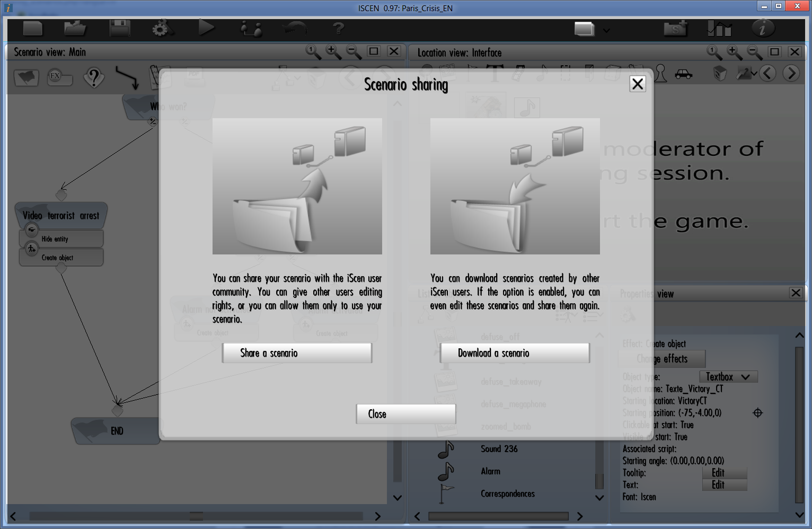Click Scenario view horizontal scrollbar thumb

point(197,516)
